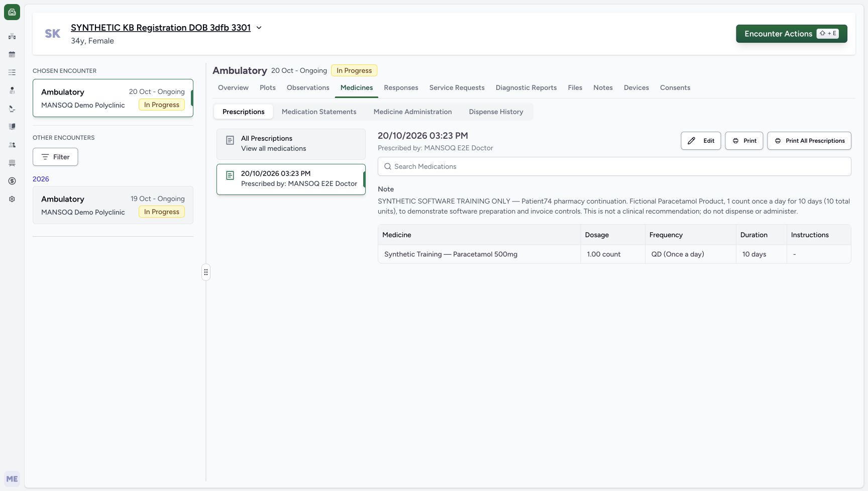Open Encounter Actions menu

[792, 34]
